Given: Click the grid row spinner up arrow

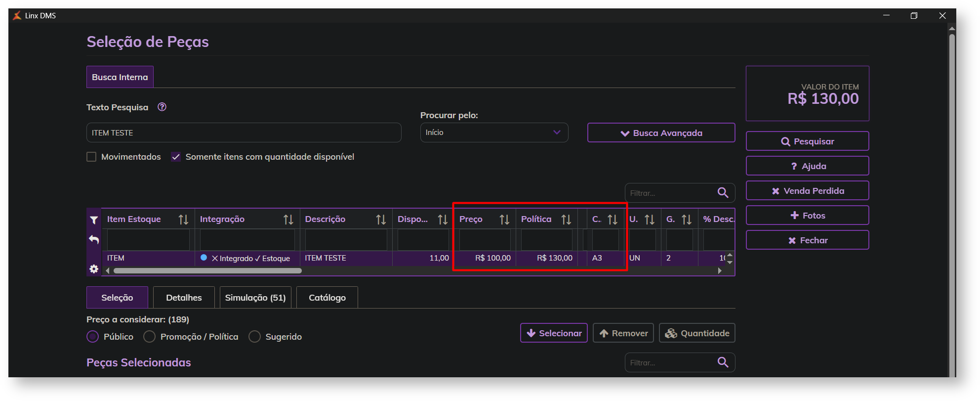Looking at the screenshot, I should click(730, 255).
